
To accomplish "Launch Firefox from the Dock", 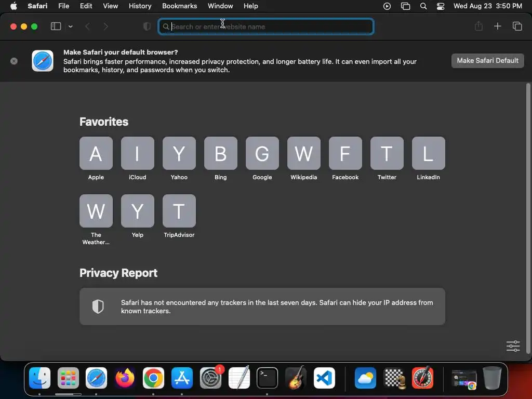I will tap(125, 378).
